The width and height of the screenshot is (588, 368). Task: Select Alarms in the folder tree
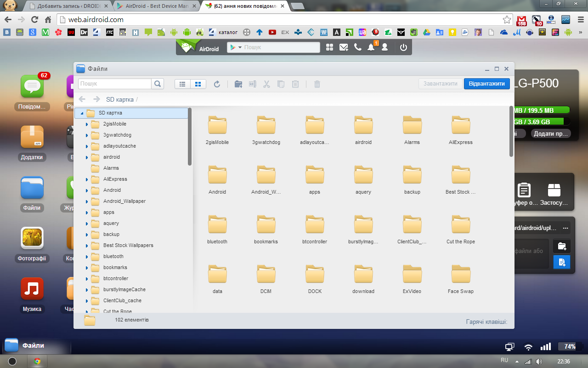tap(111, 168)
